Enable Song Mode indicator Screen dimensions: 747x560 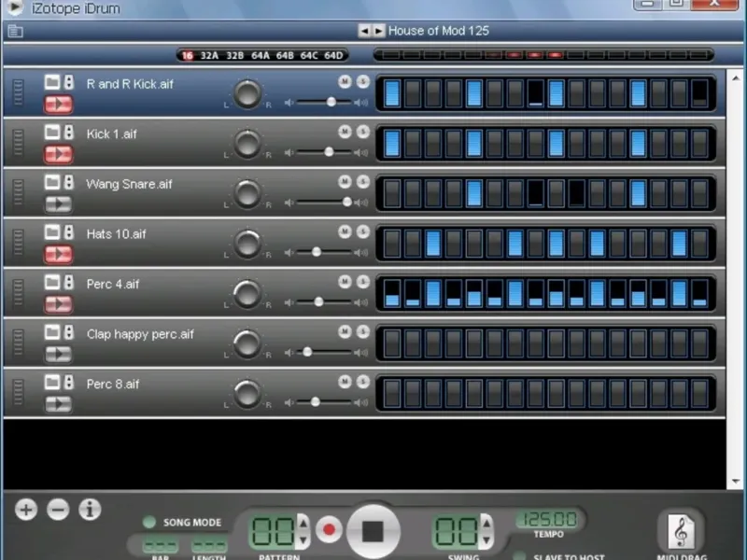149,523
